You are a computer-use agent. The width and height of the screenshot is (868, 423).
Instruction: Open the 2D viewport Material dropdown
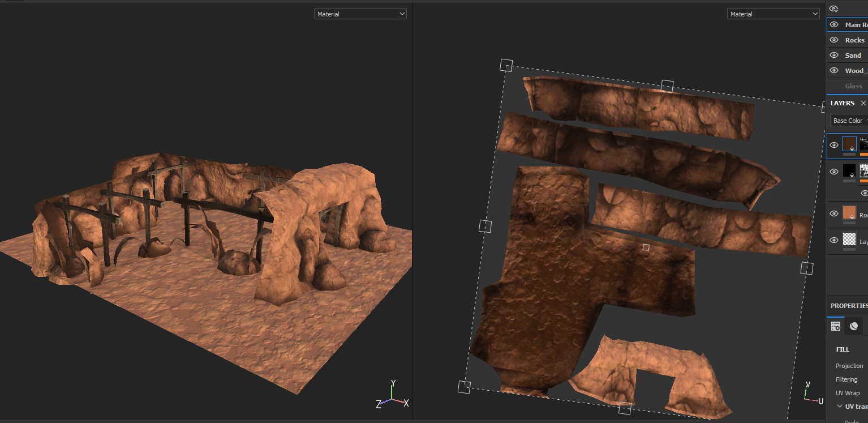(773, 14)
